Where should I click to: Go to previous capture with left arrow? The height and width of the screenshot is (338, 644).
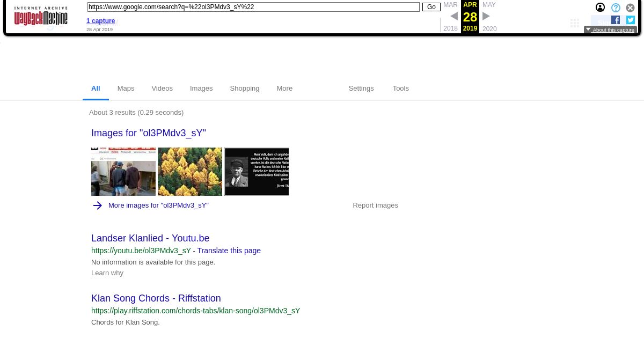tap(454, 16)
